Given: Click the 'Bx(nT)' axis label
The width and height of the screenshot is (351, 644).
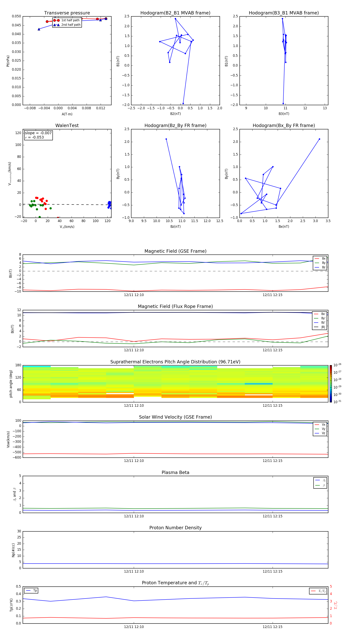Looking at the screenshot, I should tap(284, 227).
